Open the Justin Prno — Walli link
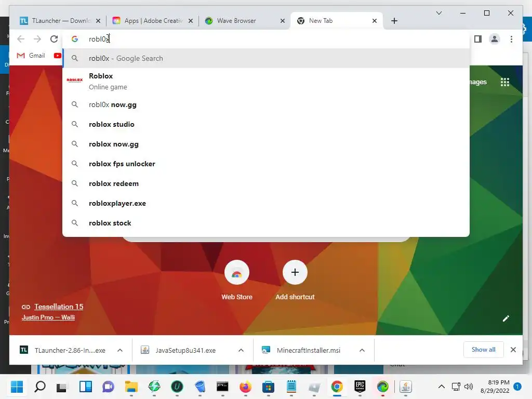This screenshot has height=399, width=532. pyautogui.click(x=48, y=317)
